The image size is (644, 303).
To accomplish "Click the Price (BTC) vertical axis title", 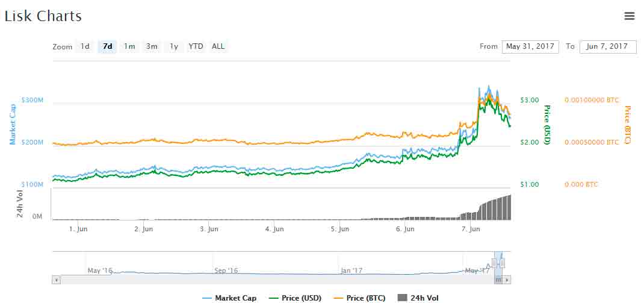I will (627, 125).
